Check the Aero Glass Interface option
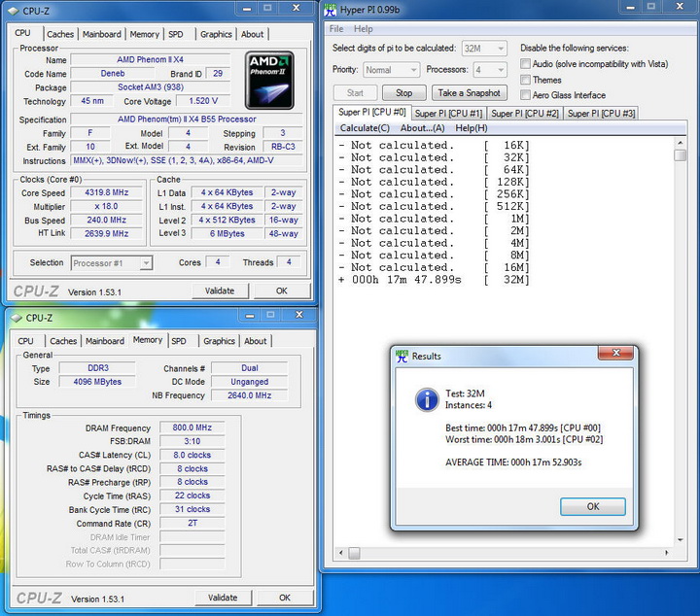 coord(525,95)
